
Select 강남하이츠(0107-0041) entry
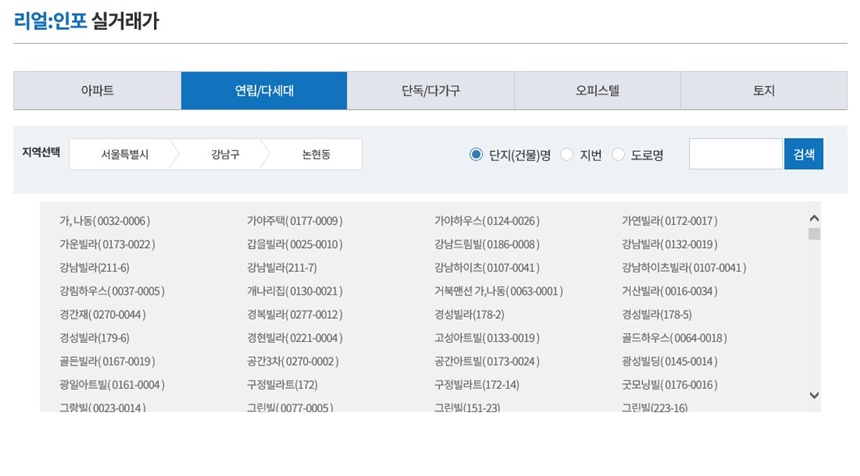click(487, 268)
